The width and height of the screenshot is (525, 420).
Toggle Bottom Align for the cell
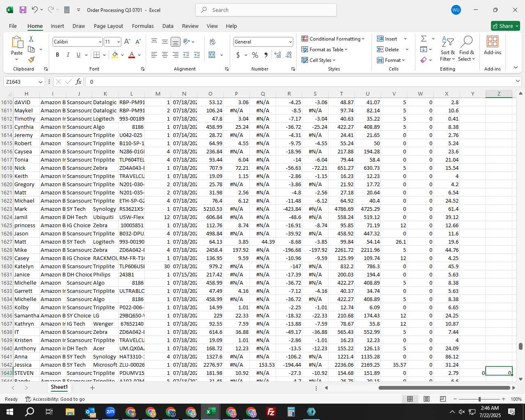[176, 42]
